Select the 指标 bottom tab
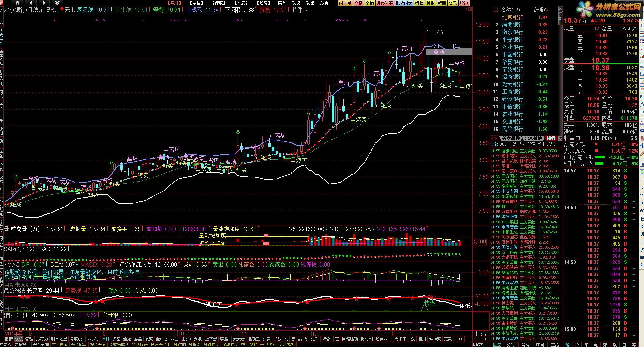This screenshot has height=347, width=644. (8, 339)
